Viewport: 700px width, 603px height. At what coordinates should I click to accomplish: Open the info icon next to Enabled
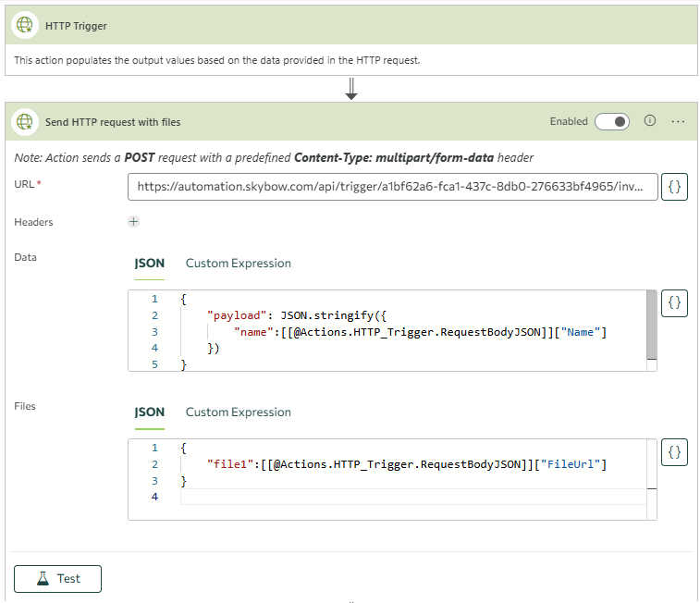click(x=650, y=121)
